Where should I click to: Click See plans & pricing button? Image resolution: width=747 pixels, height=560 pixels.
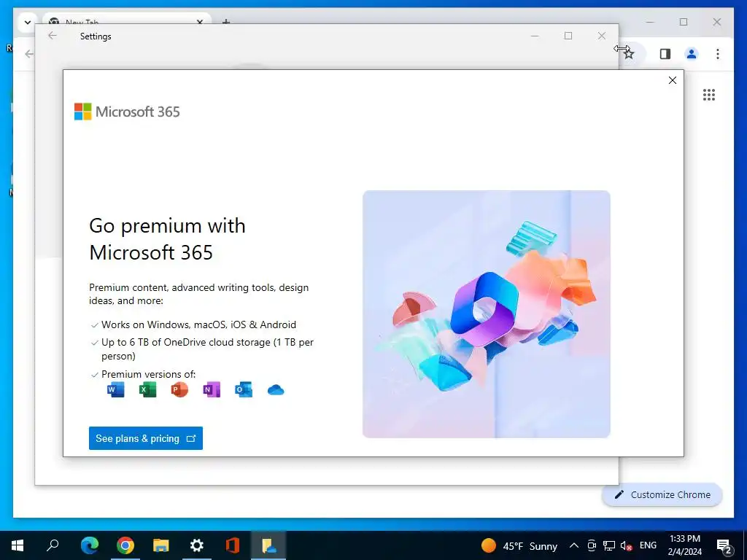click(146, 438)
